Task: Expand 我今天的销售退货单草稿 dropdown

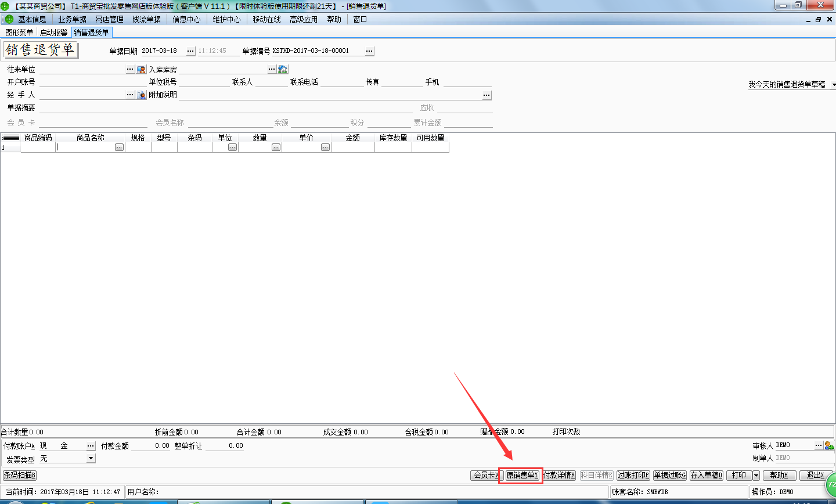Action: [x=833, y=85]
